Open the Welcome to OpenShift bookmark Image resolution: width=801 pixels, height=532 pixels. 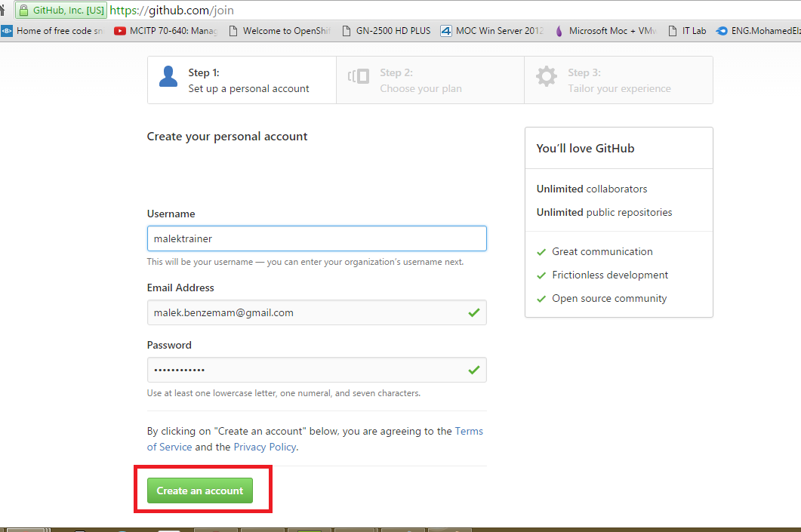pos(279,31)
